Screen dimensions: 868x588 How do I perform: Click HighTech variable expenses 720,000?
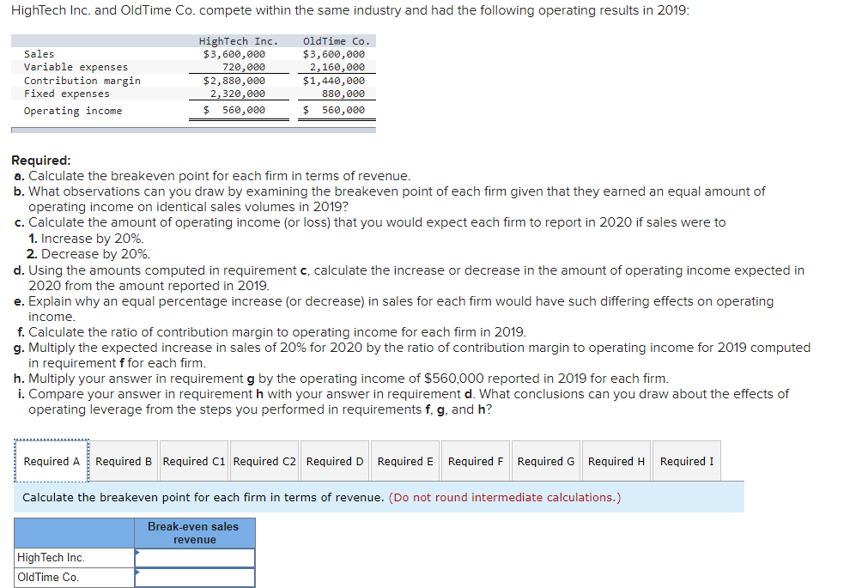coord(244,67)
